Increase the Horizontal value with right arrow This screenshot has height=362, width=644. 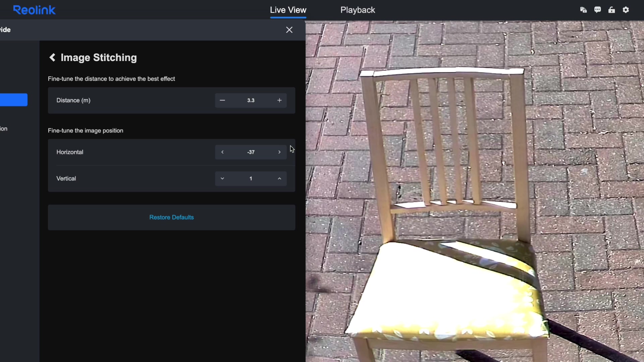click(x=279, y=152)
